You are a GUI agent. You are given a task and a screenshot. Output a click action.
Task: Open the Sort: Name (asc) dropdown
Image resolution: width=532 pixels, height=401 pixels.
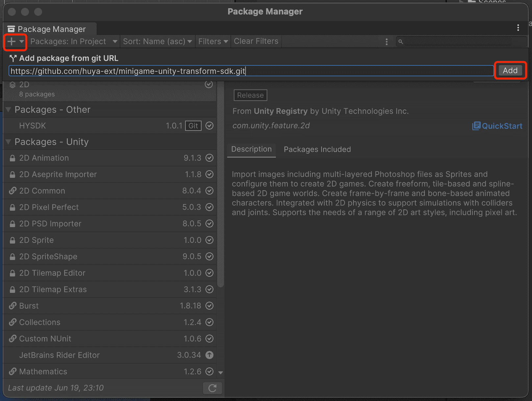pos(157,41)
